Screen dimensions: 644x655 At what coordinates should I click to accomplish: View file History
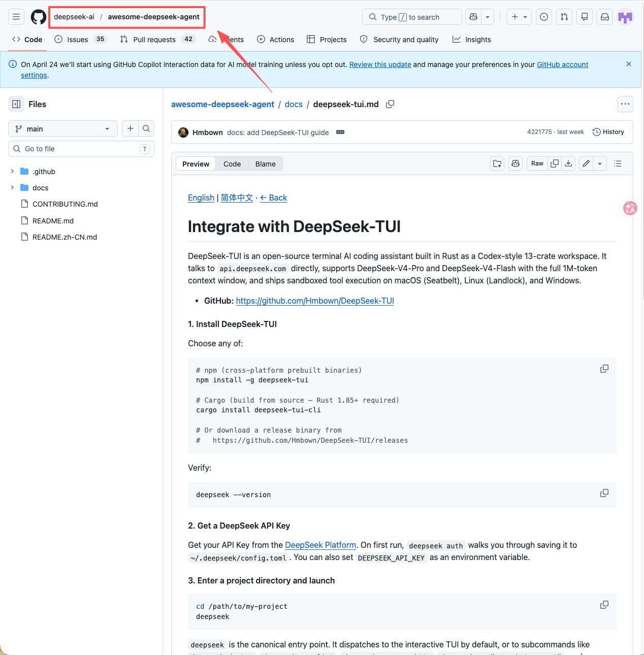608,132
